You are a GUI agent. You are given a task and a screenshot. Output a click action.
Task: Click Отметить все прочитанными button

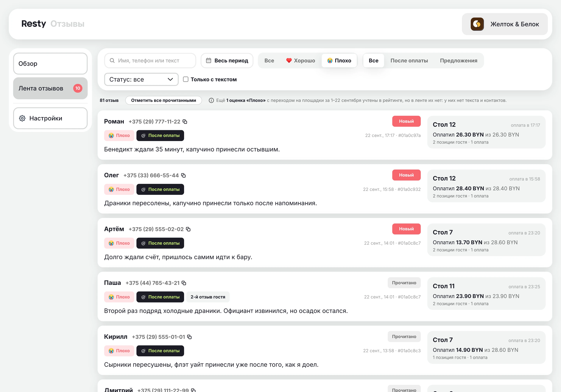163,101
